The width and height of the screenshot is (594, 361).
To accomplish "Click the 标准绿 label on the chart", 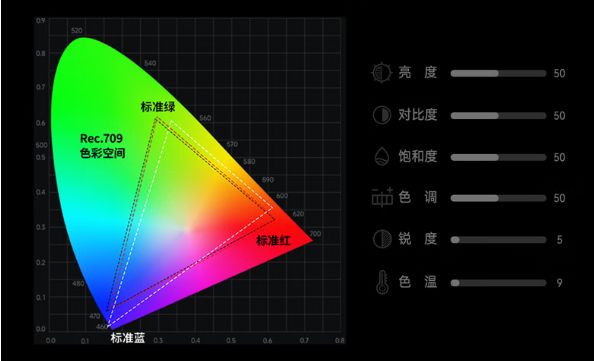I will pyautogui.click(x=158, y=107).
